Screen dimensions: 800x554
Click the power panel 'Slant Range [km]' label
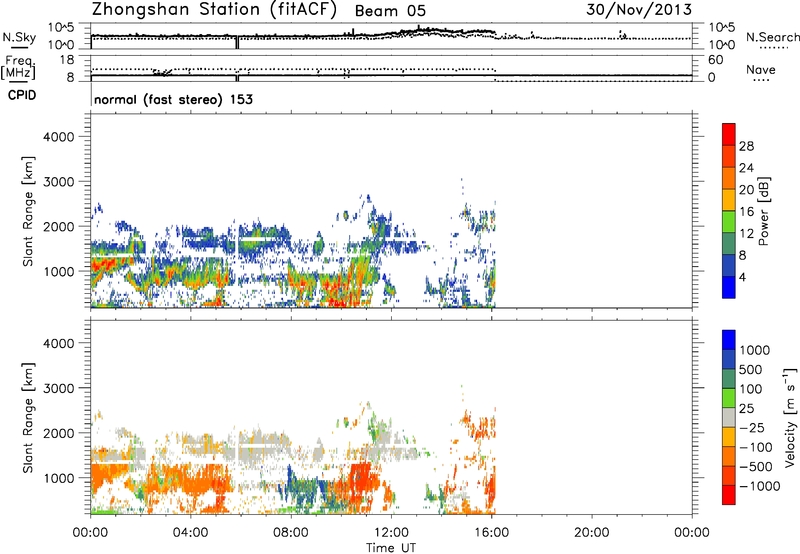(28, 211)
